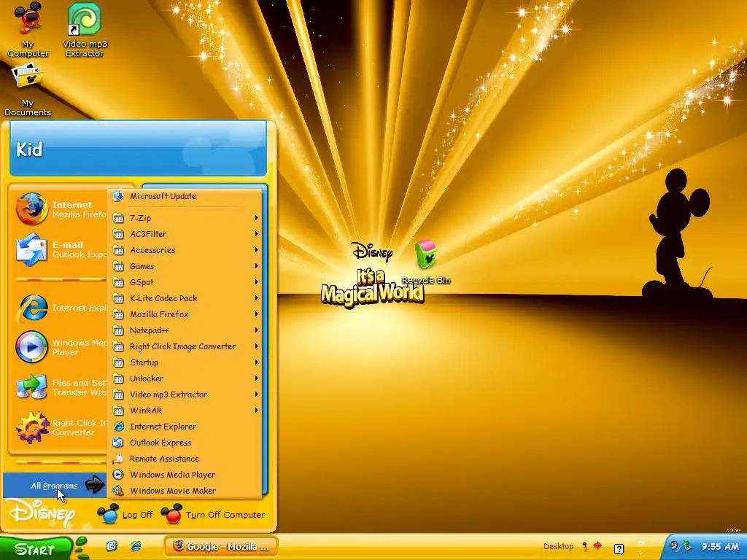Expand Right Click Image Converter submenu arrow
The height and width of the screenshot is (560, 747).
tap(256, 346)
